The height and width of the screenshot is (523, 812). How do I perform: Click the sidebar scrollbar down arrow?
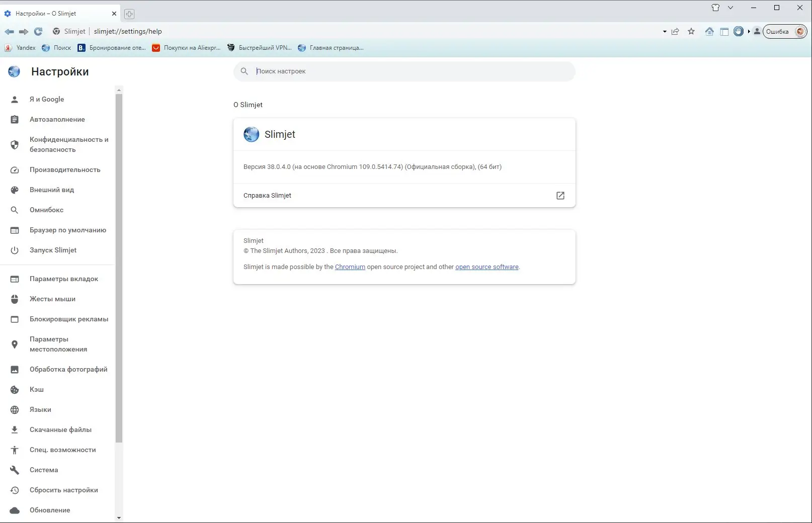[x=119, y=518]
